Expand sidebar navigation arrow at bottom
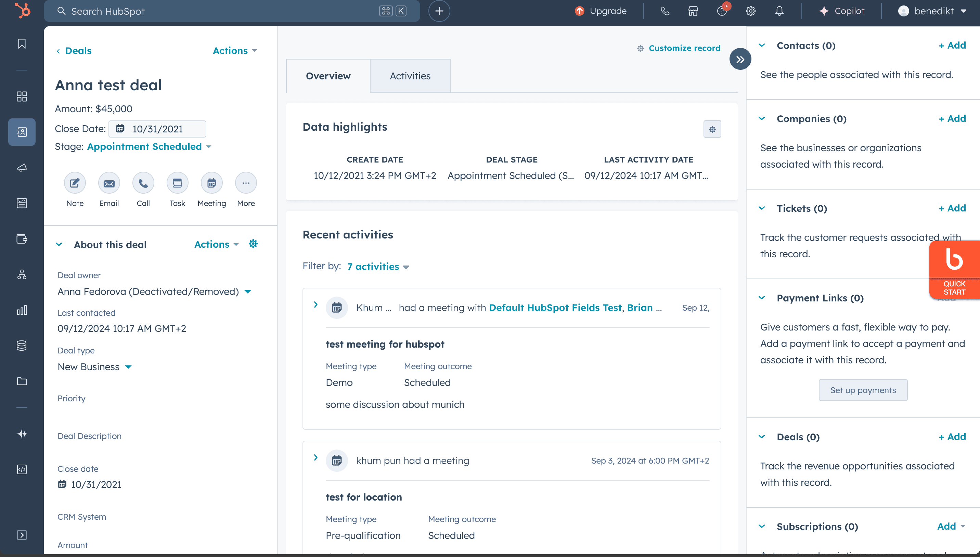 (22, 535)
